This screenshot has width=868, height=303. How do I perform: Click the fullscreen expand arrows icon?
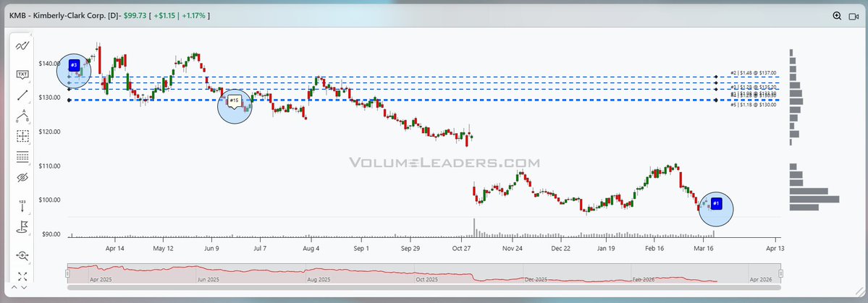22,276
